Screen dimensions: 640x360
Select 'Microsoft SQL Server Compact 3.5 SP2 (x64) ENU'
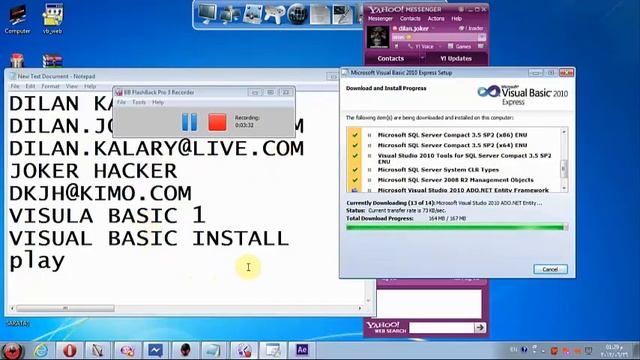pos(452,145)
